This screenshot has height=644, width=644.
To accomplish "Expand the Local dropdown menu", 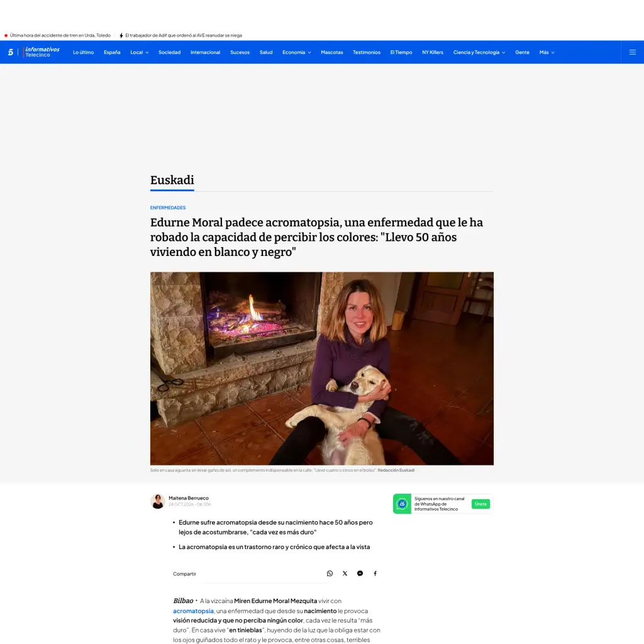I will [x=139, y=52].
